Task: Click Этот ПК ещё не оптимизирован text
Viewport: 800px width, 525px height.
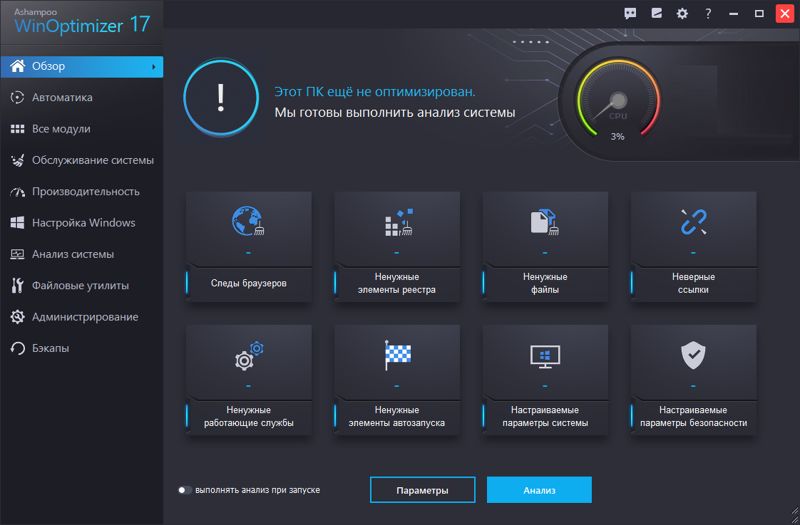Action: [x=374, y=92]
